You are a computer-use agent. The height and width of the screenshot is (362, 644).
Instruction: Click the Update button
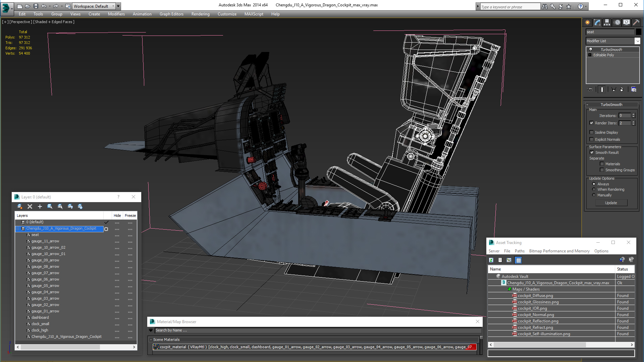click(x=611, y=203)
